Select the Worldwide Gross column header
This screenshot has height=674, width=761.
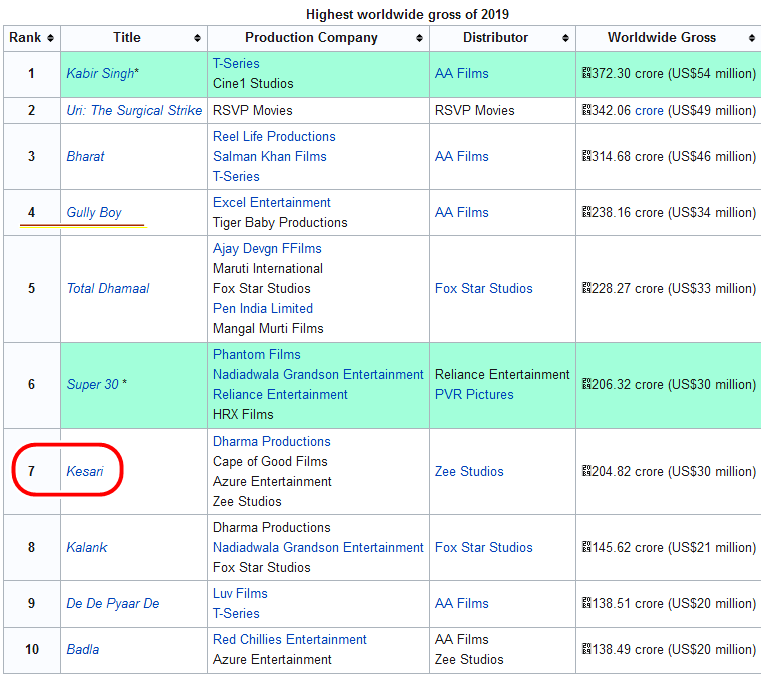coord(668,38)
